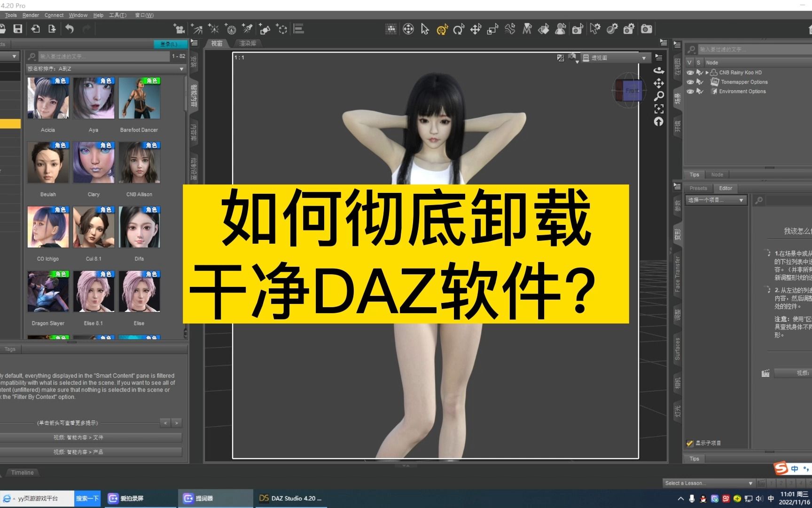
Task: Select the Aya character thumbnail
Action: click(x=94, y=98)
